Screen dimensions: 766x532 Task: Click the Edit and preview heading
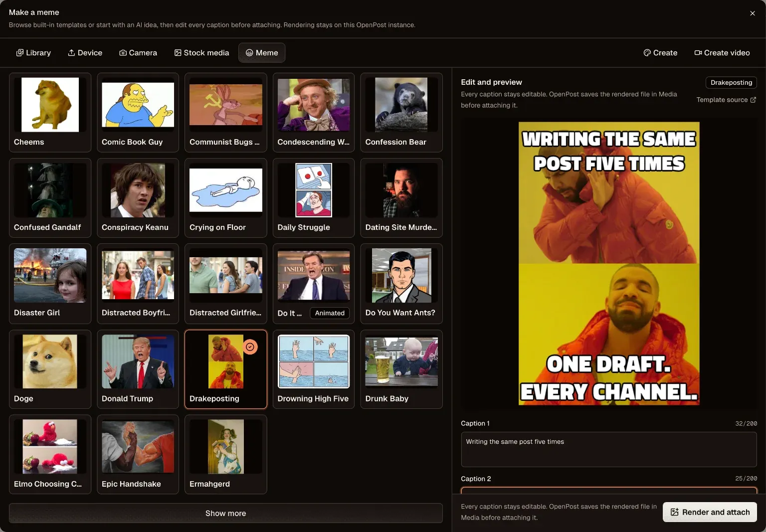(x=491, y=82)
